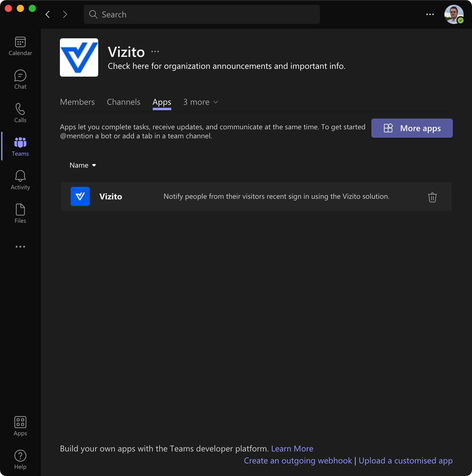
Task: Open Files from the sidebar
Action: point(20,214)
